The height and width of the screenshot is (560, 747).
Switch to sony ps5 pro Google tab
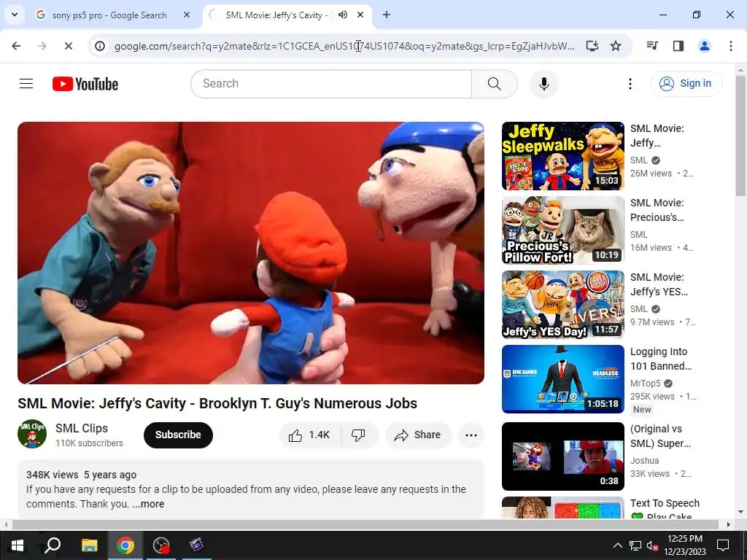coord(109,15)
